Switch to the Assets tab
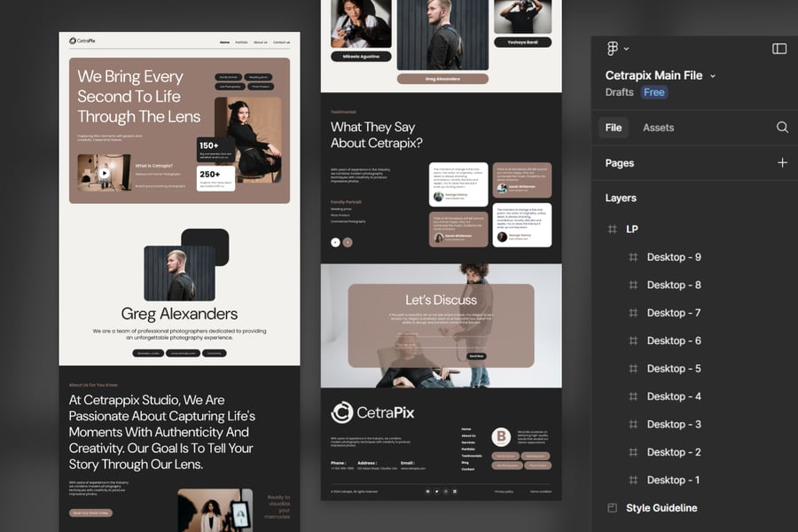The image size is (798, 532). 658,128
